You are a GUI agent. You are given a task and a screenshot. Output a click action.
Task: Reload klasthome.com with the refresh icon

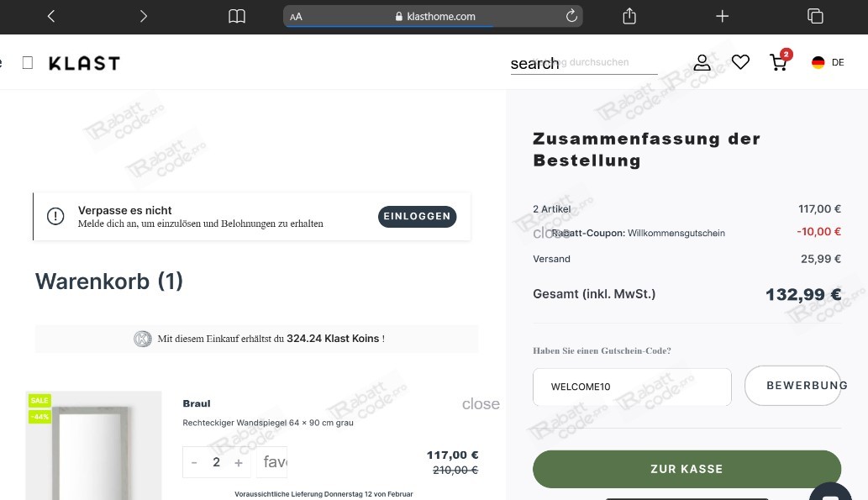tap(571, 15)
